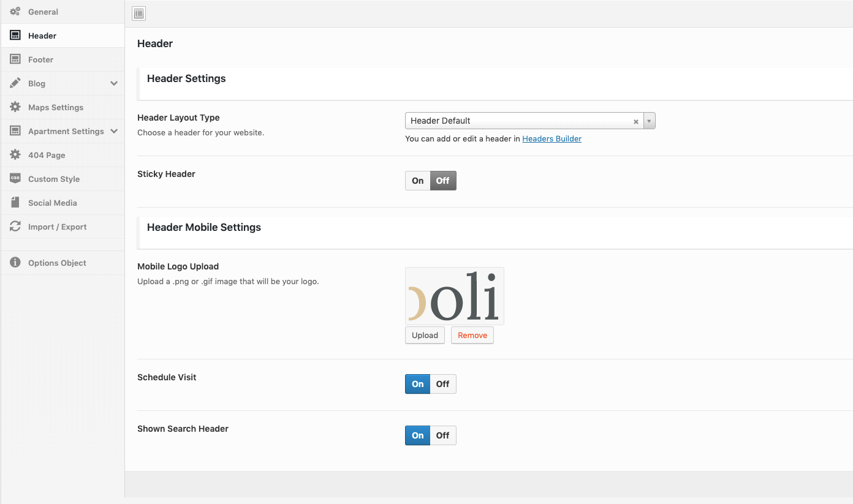Click the General gears icon in sidebar
This screenshot has height=504, width=853.
(15, 12)
